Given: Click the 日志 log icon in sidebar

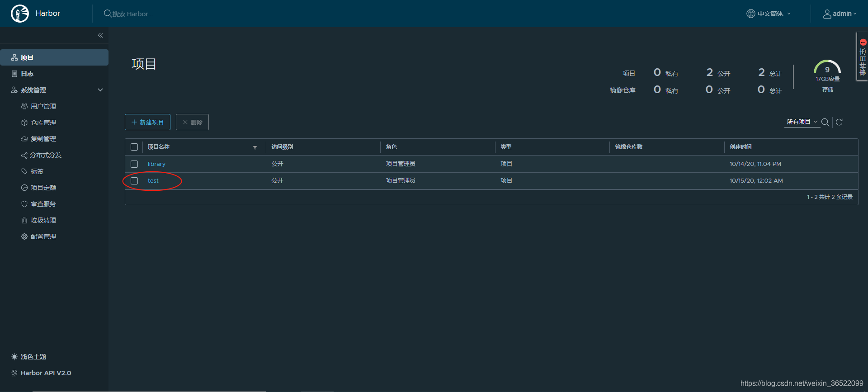Looking at the screenshot, I should (14, 74).
